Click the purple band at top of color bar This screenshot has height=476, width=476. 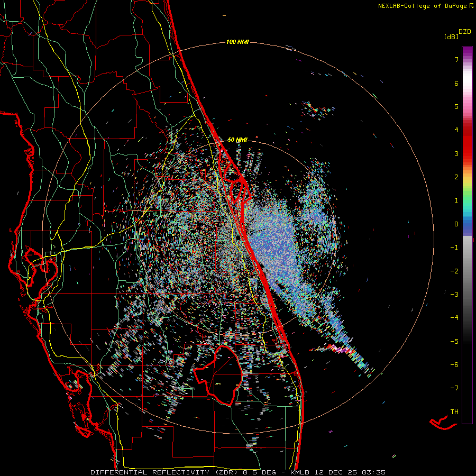coord(467,52)
